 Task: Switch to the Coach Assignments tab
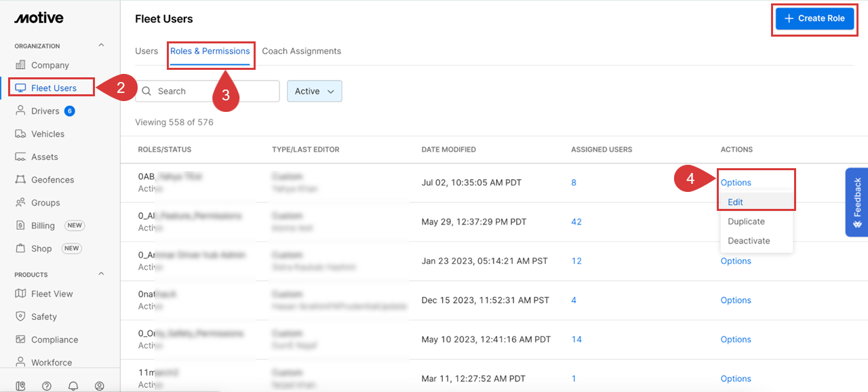(x=301, y=52)
